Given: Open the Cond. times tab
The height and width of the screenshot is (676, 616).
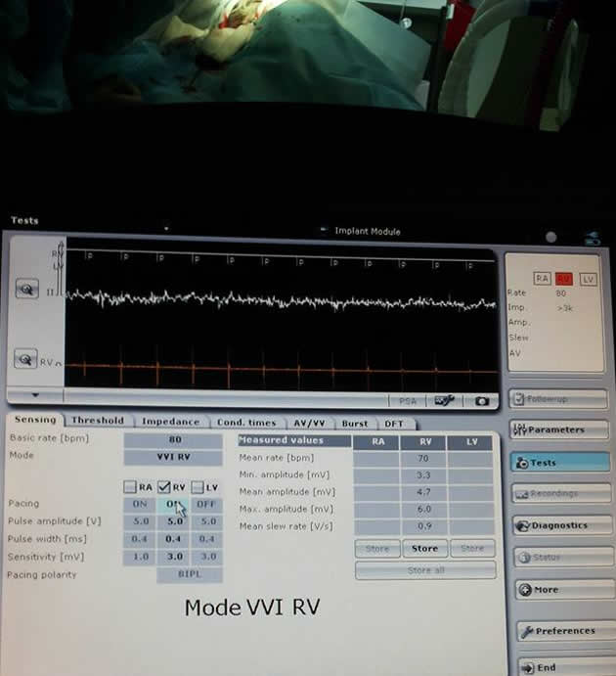Looking at the screenshot, I should (246, 423).
